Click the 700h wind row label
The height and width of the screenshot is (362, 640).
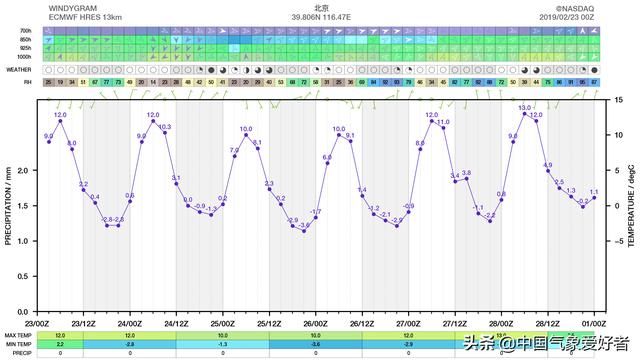(25, 31)
